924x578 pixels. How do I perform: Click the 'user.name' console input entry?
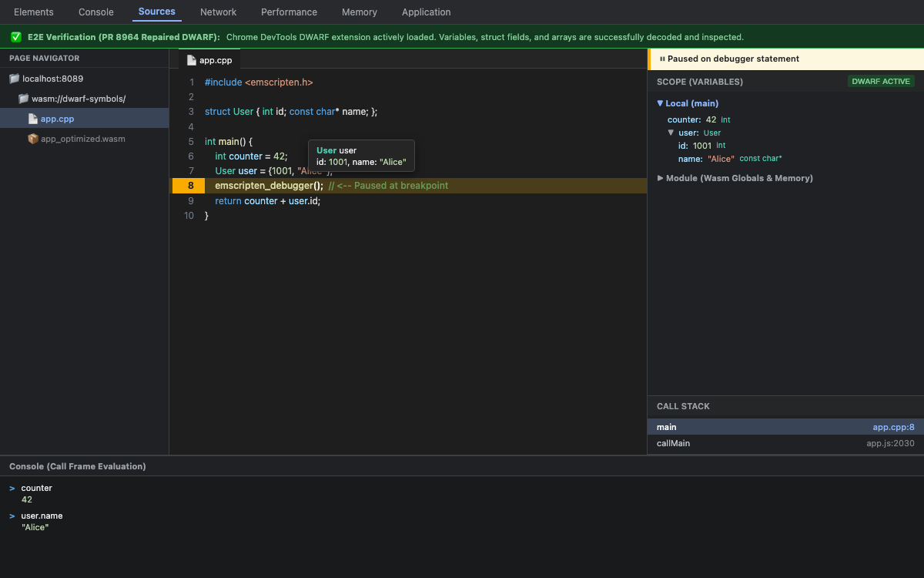coord(42,516)
